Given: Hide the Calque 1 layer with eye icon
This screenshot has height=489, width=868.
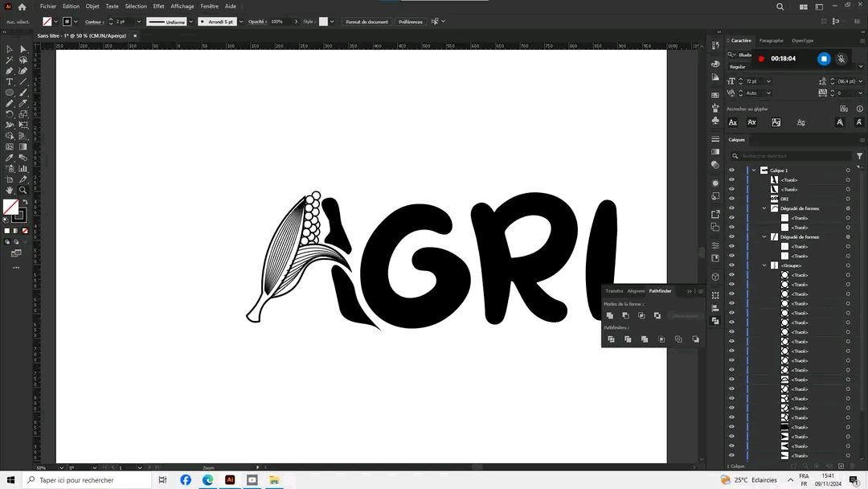Looking at the screenshot, I should [x=731, y=171].
